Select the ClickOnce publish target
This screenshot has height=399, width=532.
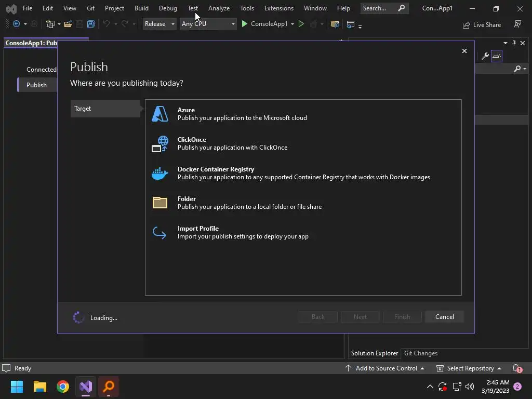coord(303,143)
